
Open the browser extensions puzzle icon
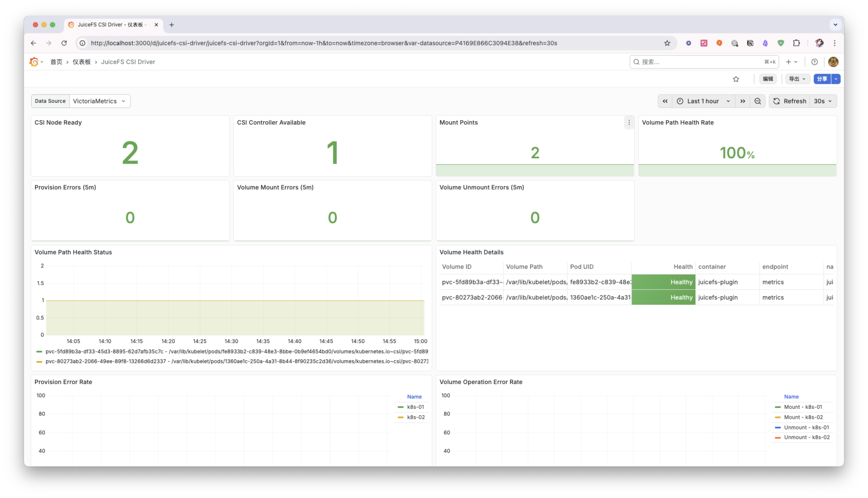click(x=796, y=43)
